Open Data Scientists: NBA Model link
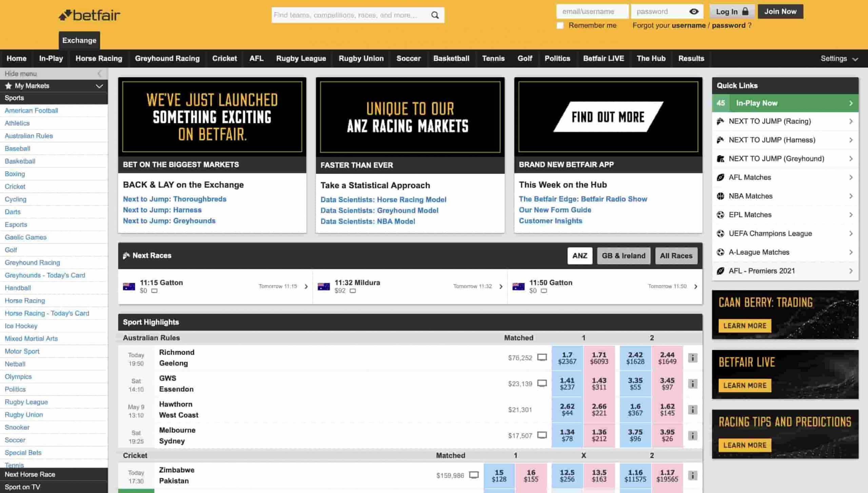The width and height of the screenshot is (868, 493). click(x=368, y=222)
